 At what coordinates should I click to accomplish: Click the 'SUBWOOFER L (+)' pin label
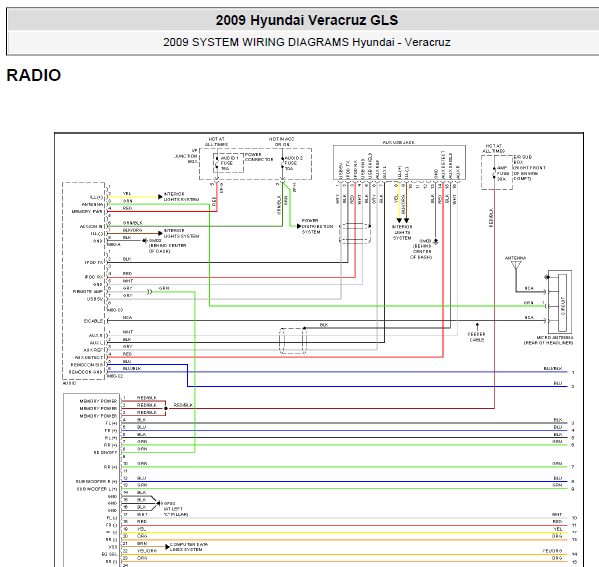pos(97,489)
